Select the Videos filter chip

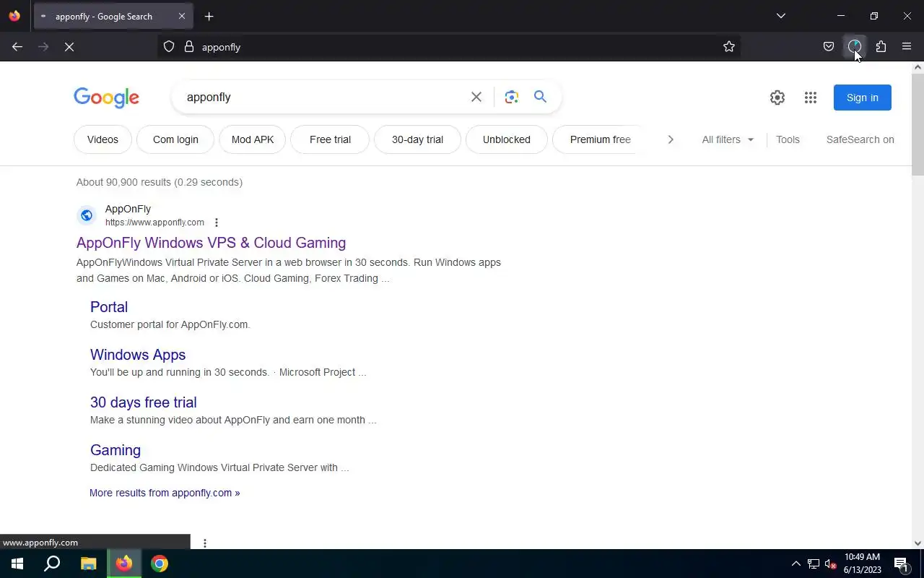(103, 139)
